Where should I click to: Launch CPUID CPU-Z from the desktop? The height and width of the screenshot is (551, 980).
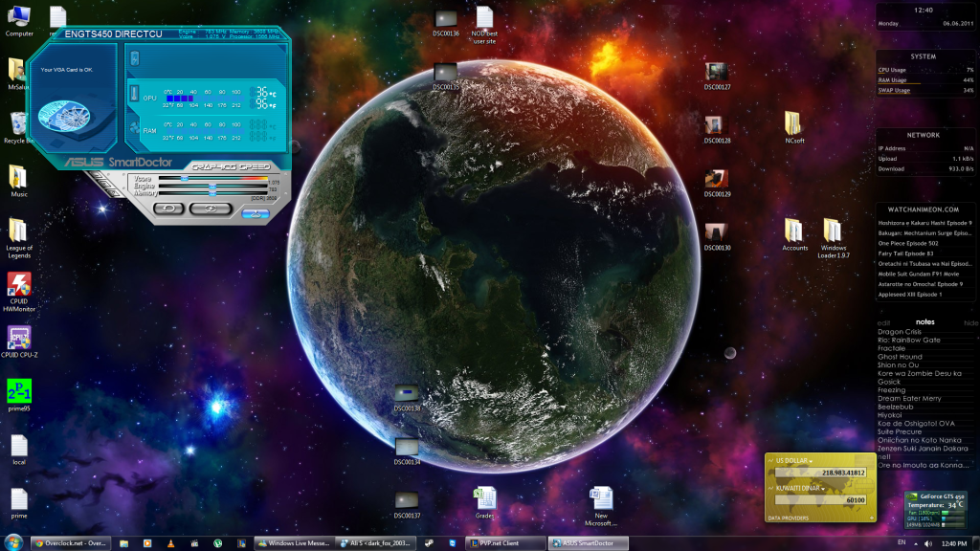coord(19,342)
